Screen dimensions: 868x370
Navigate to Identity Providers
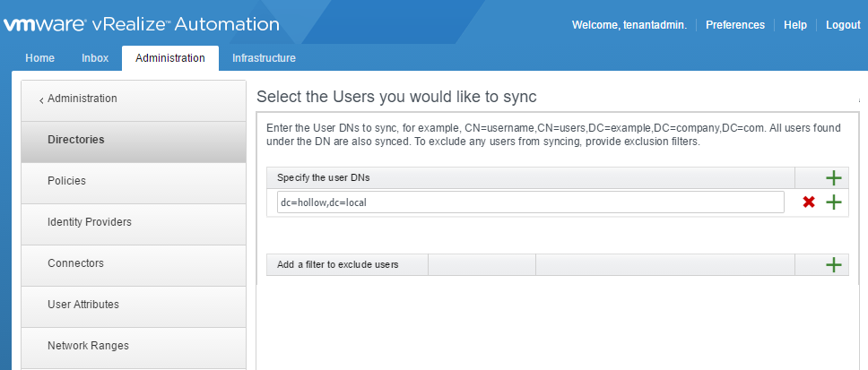pos(90,222)
